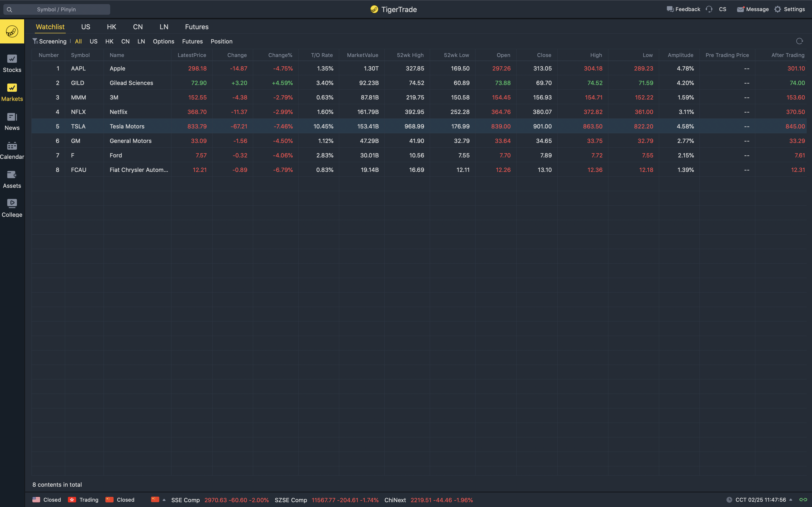Open the News sidebar section

12,121
